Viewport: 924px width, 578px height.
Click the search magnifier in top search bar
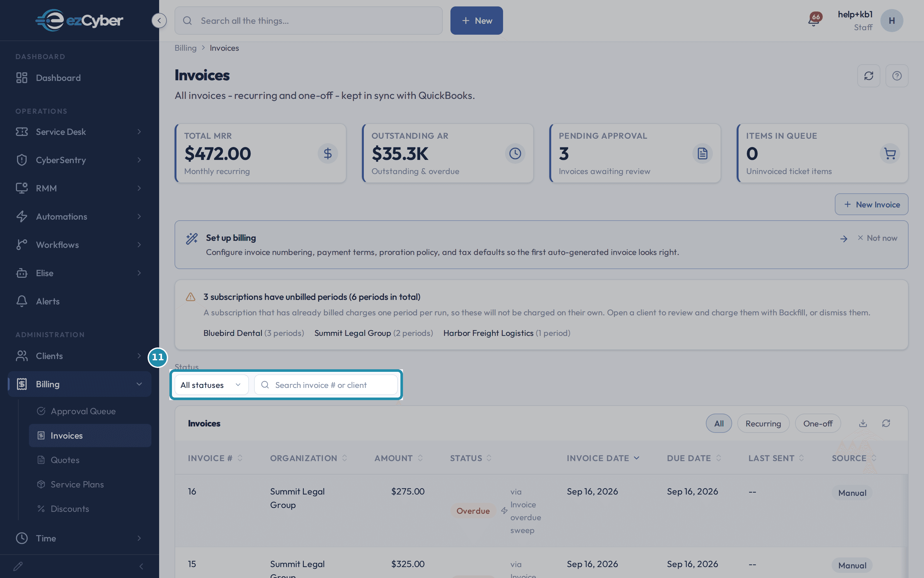click(187, 21)
